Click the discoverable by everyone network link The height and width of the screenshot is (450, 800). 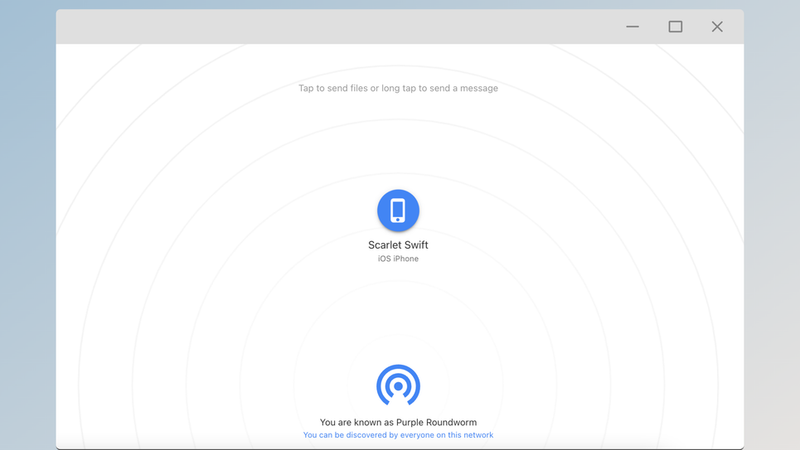click(x=398, y=435)
